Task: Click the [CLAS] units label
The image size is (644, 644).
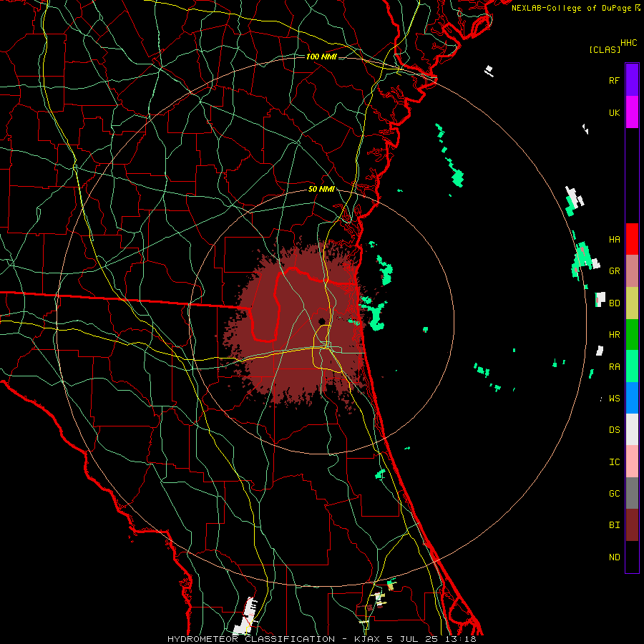Action: pyautogui.click(x=605, y=49)
